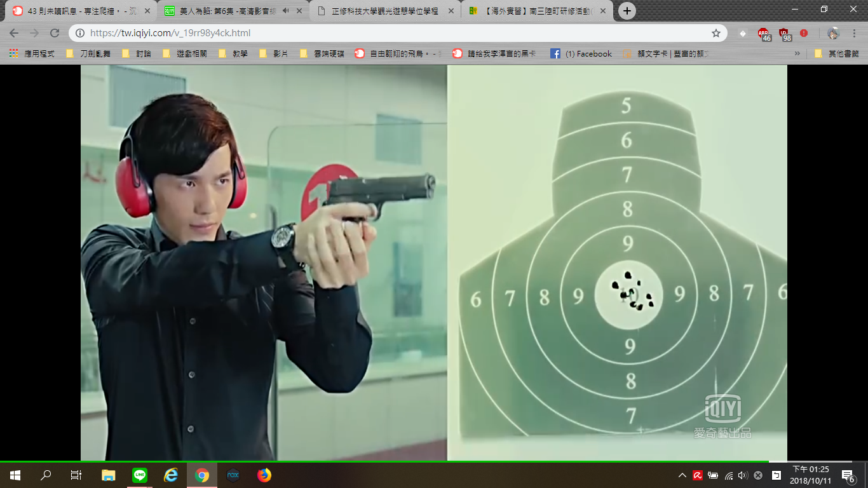Open the 雲端硬碟 bookmark folder
The width and height of the screenshot is (868, 488).
[x=322, y=54]
